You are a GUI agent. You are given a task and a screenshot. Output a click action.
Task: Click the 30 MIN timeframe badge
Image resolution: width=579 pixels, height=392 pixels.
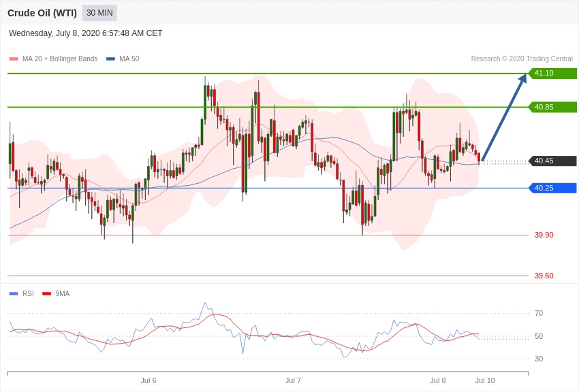point(99,13)
